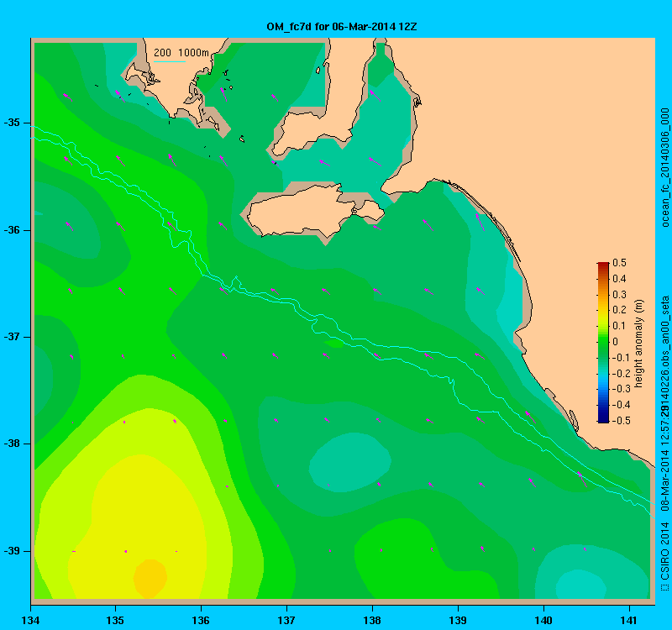Click the 'ocean_fc_20140306_000' side label

(x=664, y=167)
